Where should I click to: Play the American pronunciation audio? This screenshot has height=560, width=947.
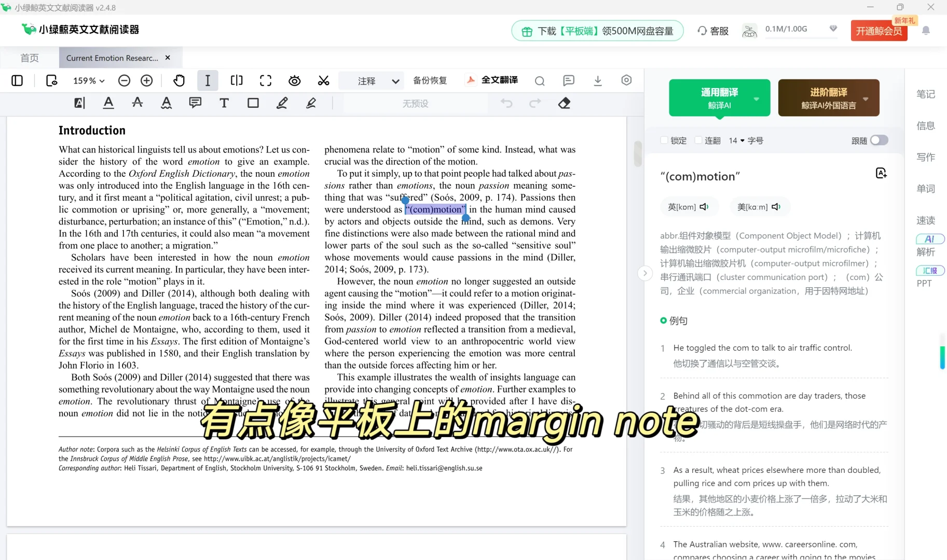[776, 207]
